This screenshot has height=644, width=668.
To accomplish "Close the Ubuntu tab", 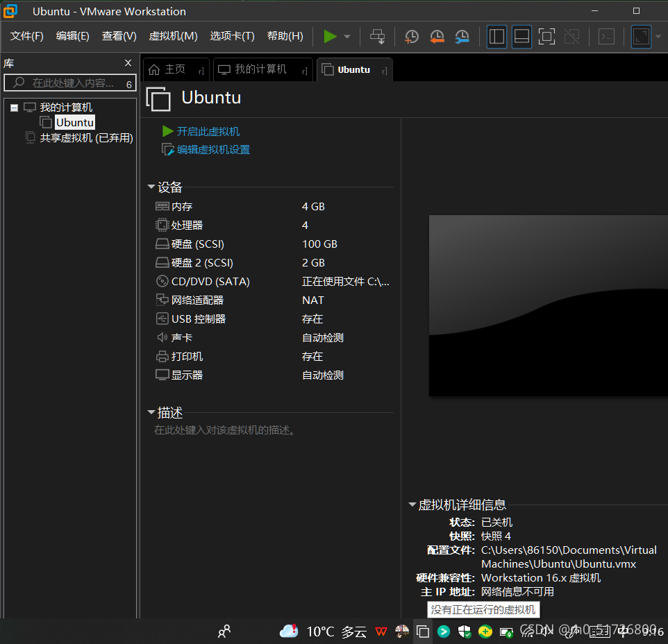I will [385, 71].
